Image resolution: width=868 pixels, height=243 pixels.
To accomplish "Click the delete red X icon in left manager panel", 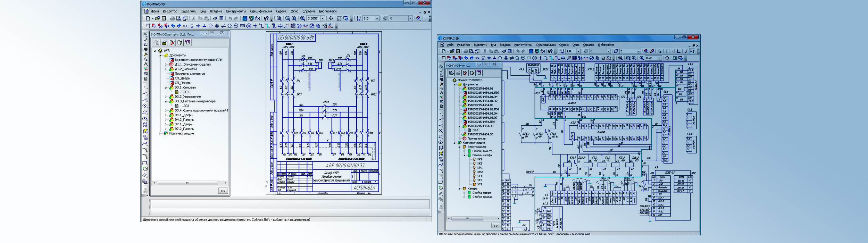I will coord(172,43).
